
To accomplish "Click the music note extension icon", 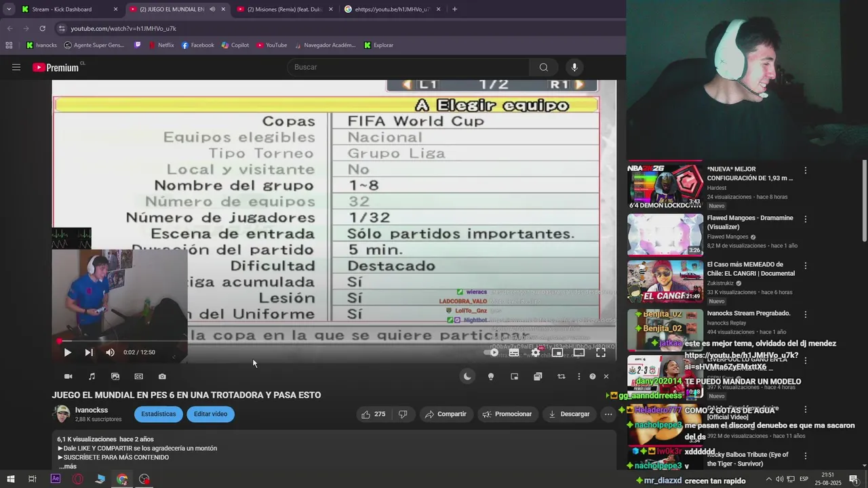I will (x=92, y=376).
